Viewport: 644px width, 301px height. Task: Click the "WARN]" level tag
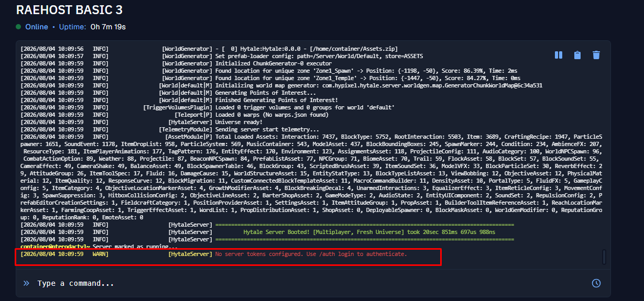[x=101, y=254]
